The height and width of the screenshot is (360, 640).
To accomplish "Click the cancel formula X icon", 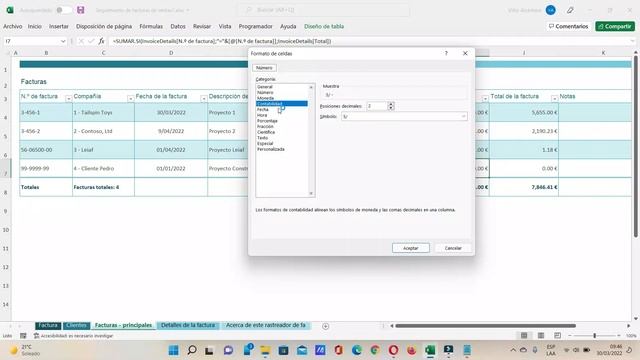I will click(81, 41).
